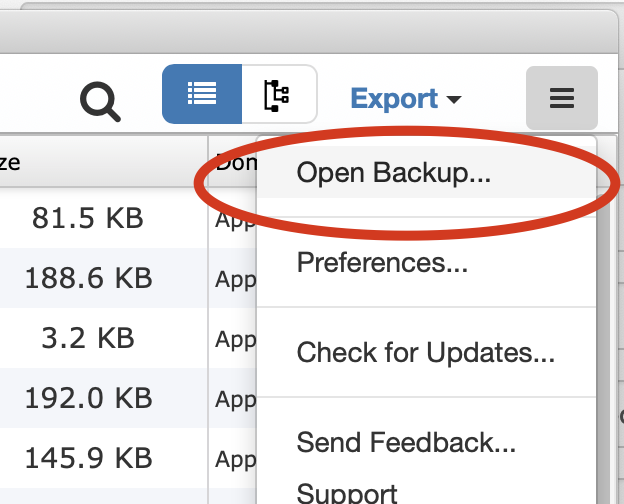Open the Support menu item
Viewport: 624px width, 504px height.
click(347, 493)
